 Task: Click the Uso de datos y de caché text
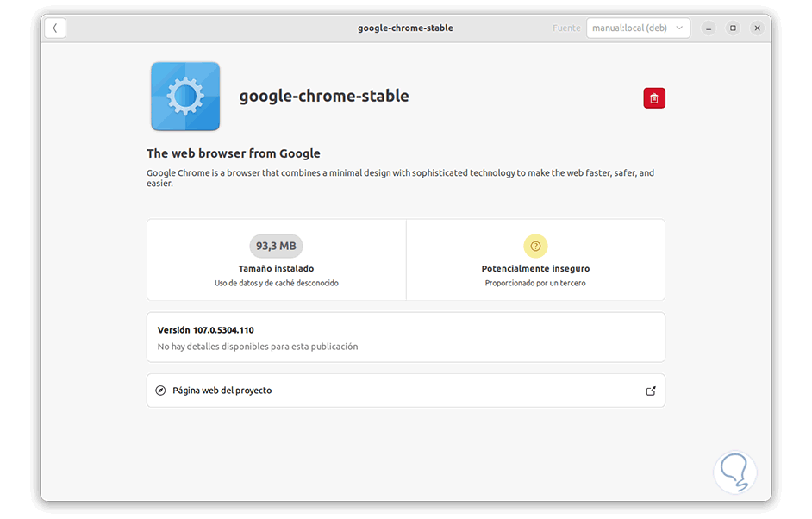click(x=276, y=282)
